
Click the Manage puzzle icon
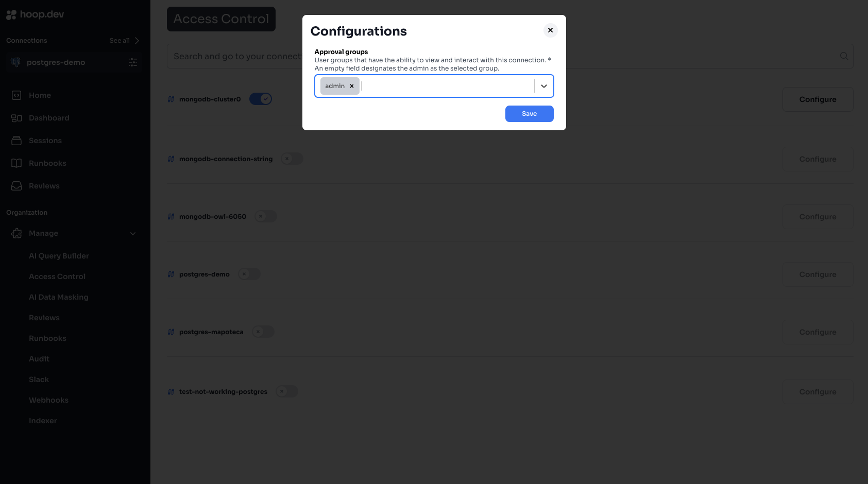click(16, 233)
